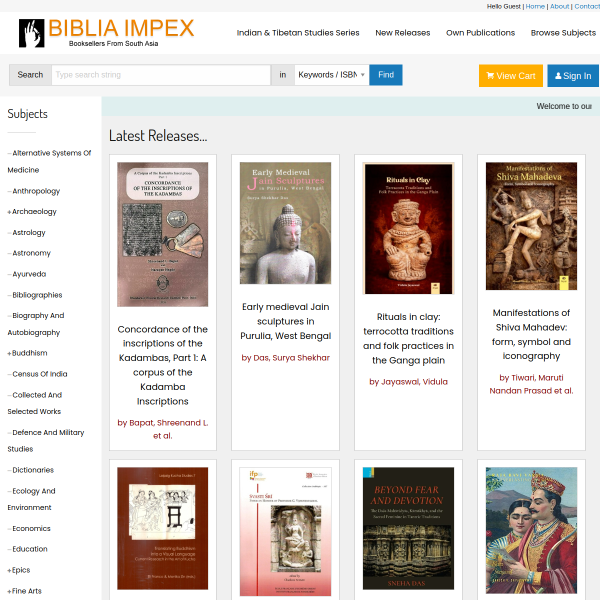Screen dimensions: 600x600
Task: Select Collected And Selected Works subject
Action: (35, 403)
